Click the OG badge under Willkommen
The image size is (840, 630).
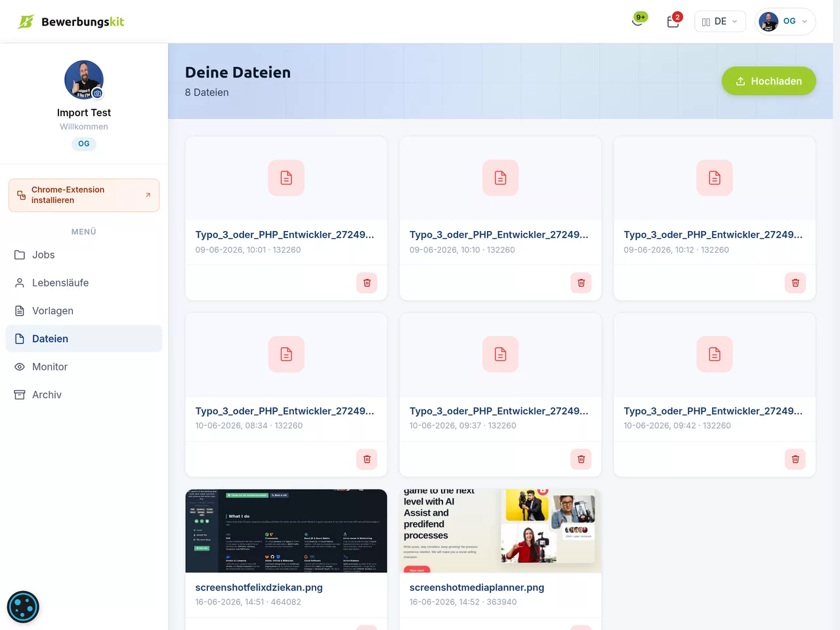coord(84,144)
